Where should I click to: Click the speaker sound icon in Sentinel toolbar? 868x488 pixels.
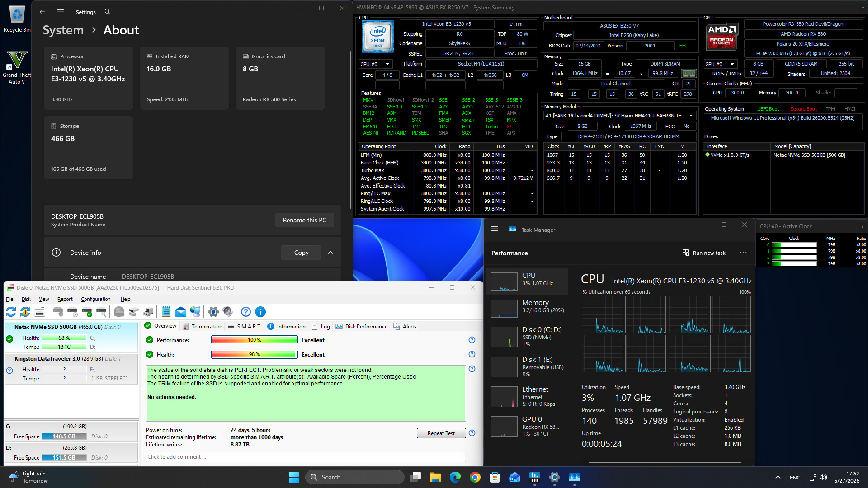pyautogui.click(x=228, y=312)
